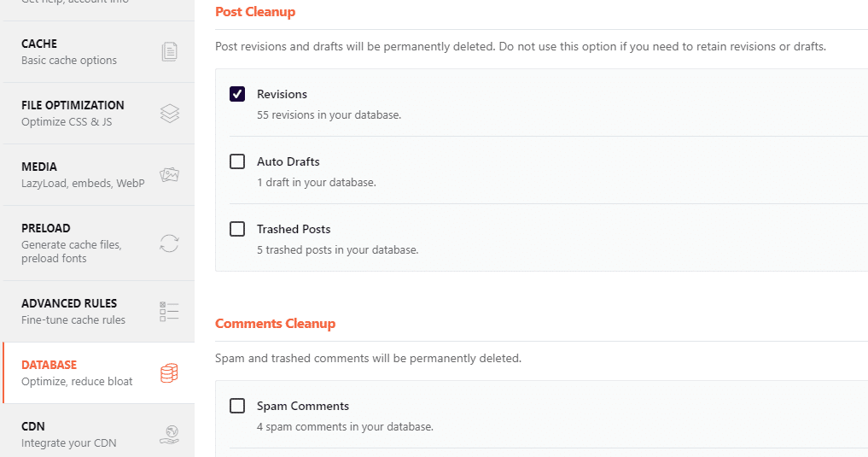
Task: Click the Trashed Posts option label
Action: [x=294, y=229]
